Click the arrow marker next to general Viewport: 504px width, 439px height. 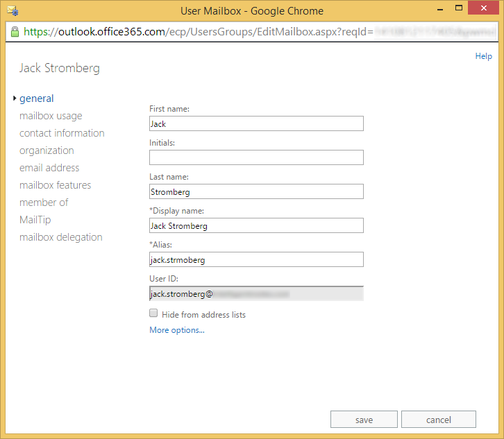click(15, 98)
